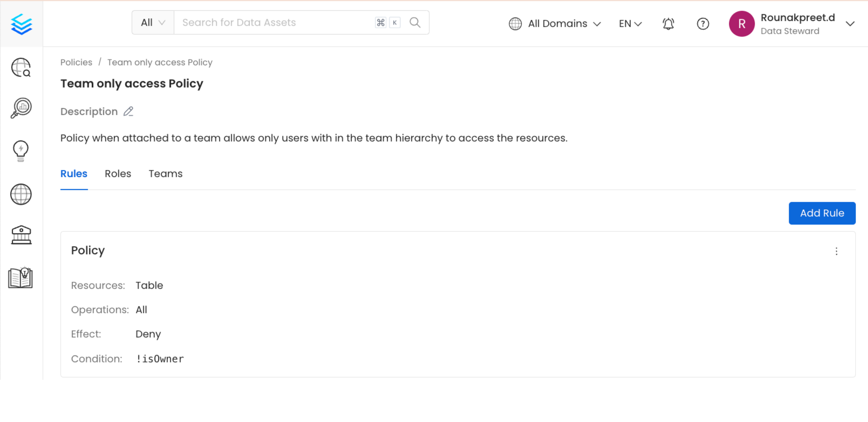Click the OpenMetadata logo icon
The image size is (868, 422).
(21, 23)
